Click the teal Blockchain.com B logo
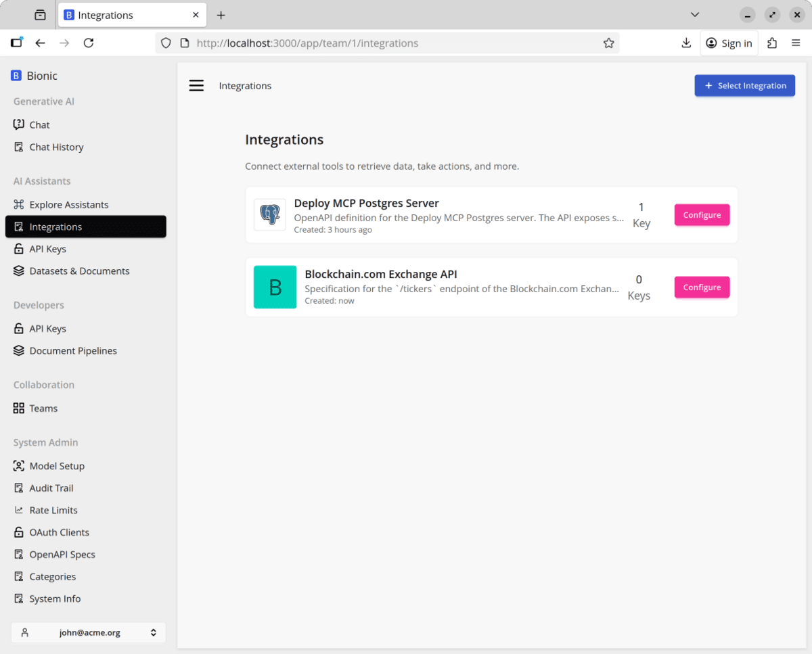 tap(275, 287)
